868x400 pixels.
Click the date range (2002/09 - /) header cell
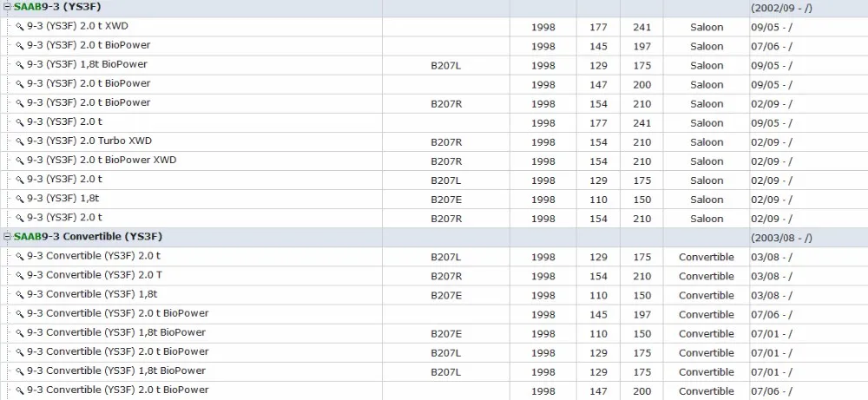[x=781, y=8]
